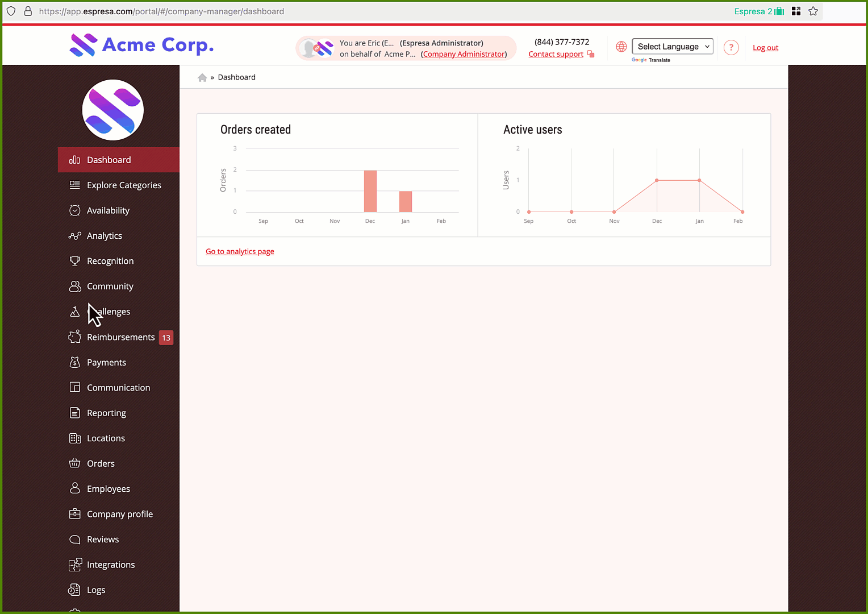Bookmark page with browser star icon

(x=813, y=11)
